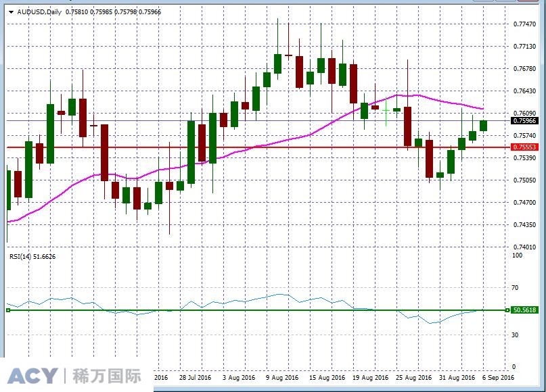Click the RSI scale value 30
The height and width of the screenshot is (392, 546).
pyautogui.click(x=515, y=335)
